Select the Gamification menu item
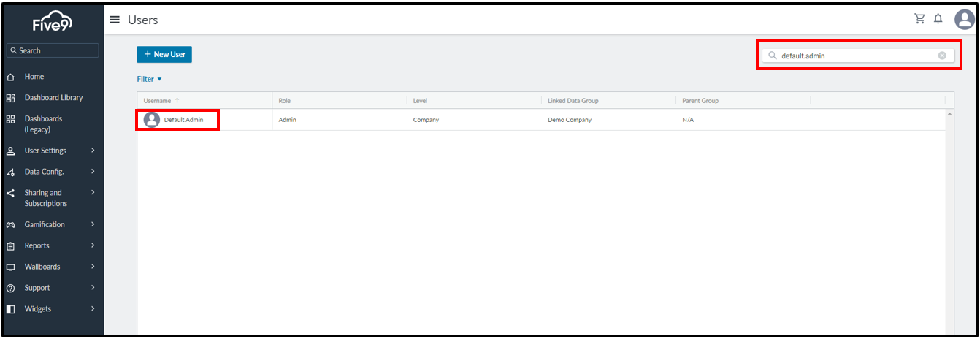The width and height of the screenshot is (980, 339). (45, 225)
